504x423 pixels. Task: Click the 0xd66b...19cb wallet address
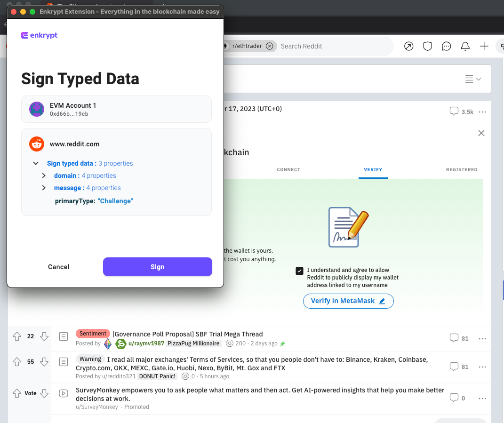[69, 114]
